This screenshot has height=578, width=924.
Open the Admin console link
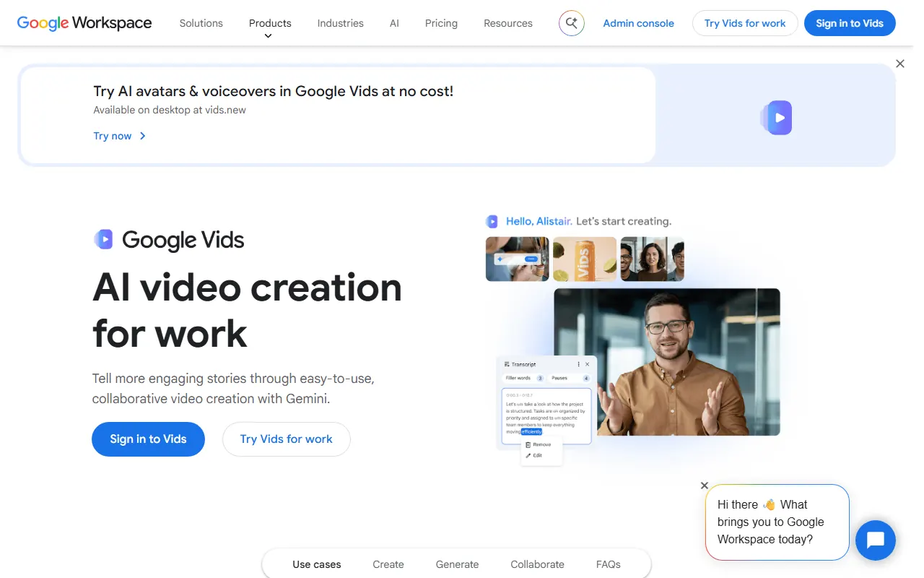click(x=638, y=23)
